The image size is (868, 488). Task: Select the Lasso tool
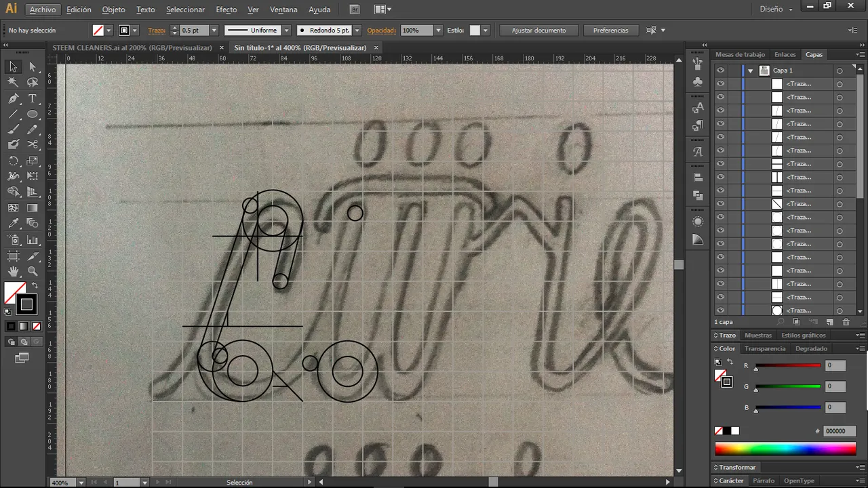[x=32, y=82]
